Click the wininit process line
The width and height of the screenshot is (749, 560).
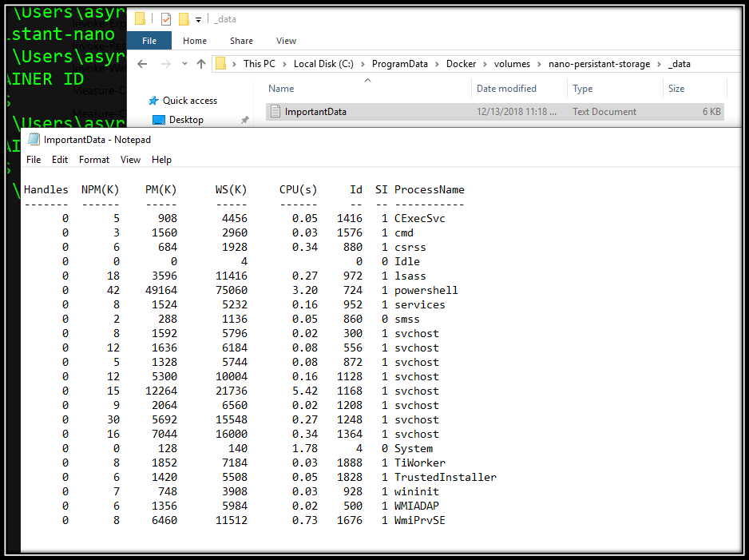pyautogui.click(x=250, y=491)
